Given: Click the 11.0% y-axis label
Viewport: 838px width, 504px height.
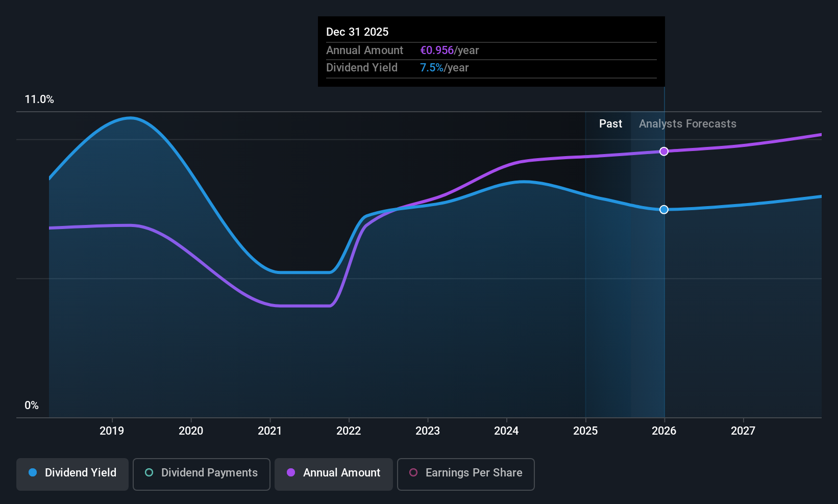Looking at the screenshot, I should coord(39,99).
